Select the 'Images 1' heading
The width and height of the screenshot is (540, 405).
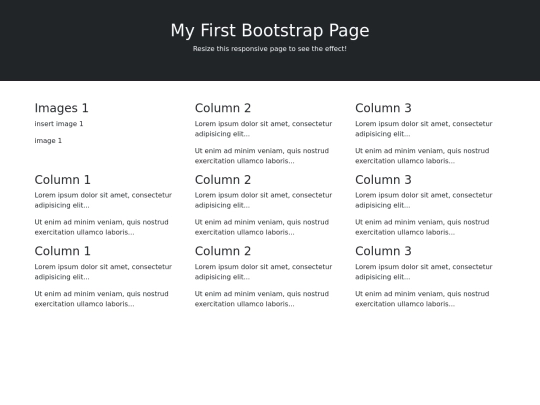pyautogui.click(x=61, y=108)
